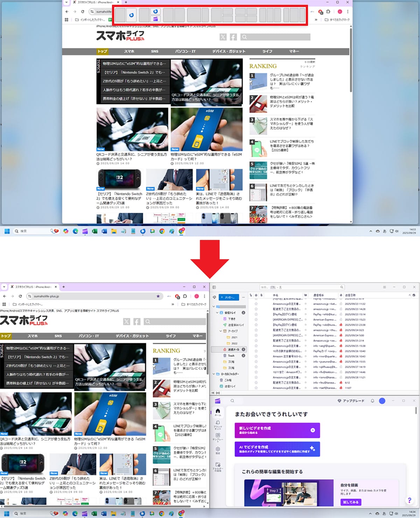Click Chrome extensions puzzle icon in lower window
The image size is (420, 518).
pos(185,296)
